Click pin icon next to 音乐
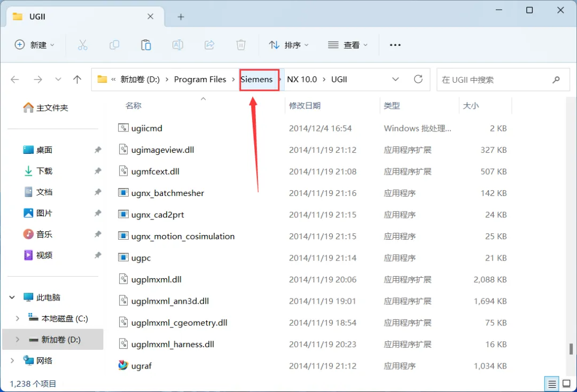Image resolution: width=577 pixels, height=392 pixels. 98,234
